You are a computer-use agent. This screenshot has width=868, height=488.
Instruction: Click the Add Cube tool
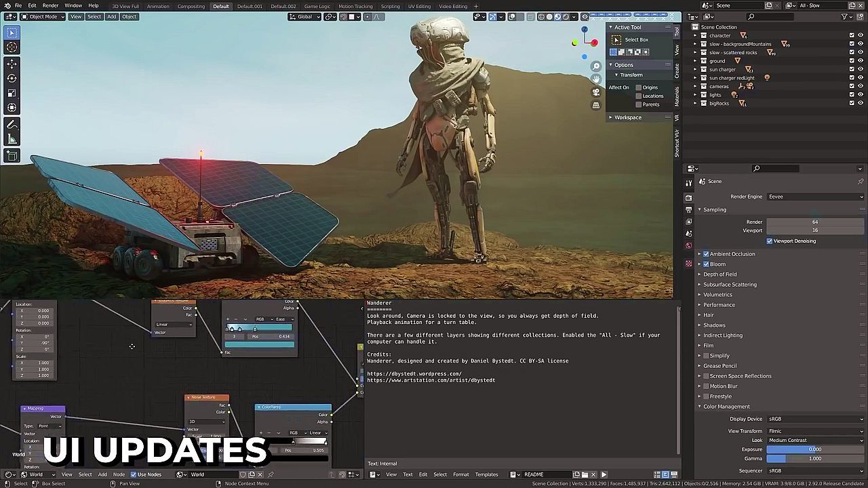click(12, 156)
